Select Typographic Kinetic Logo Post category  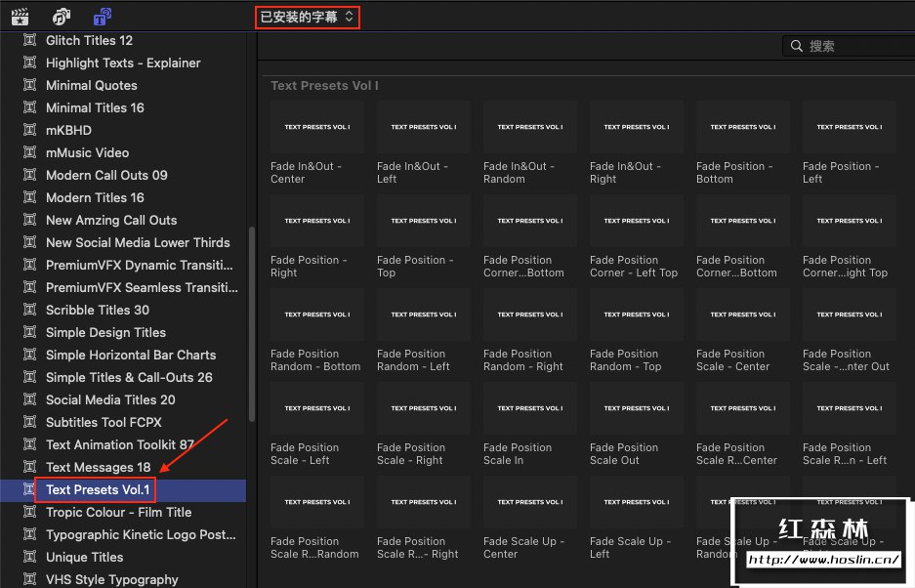141,535
